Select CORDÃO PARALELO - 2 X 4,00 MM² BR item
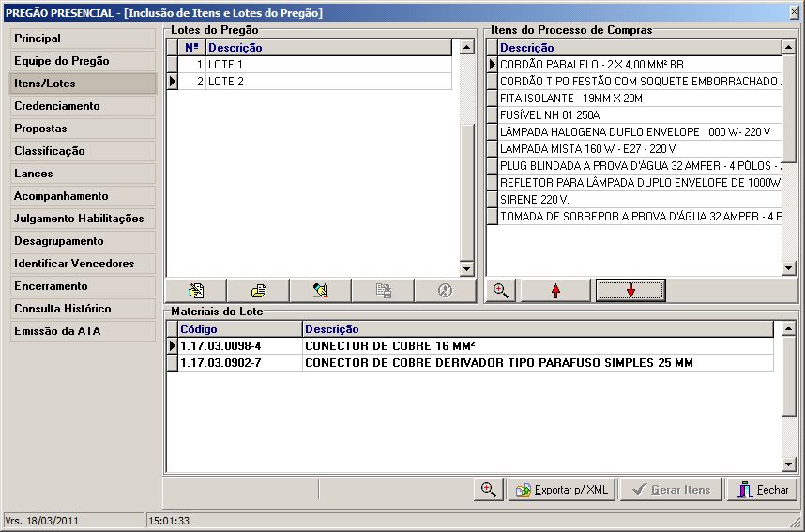 click(x=634, y=65)
